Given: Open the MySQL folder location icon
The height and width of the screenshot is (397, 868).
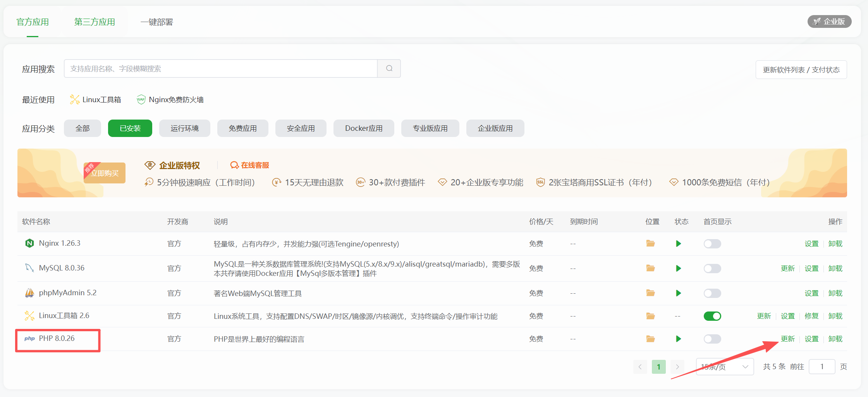Looking at the screenshot, I should click(x=650, y=268).
